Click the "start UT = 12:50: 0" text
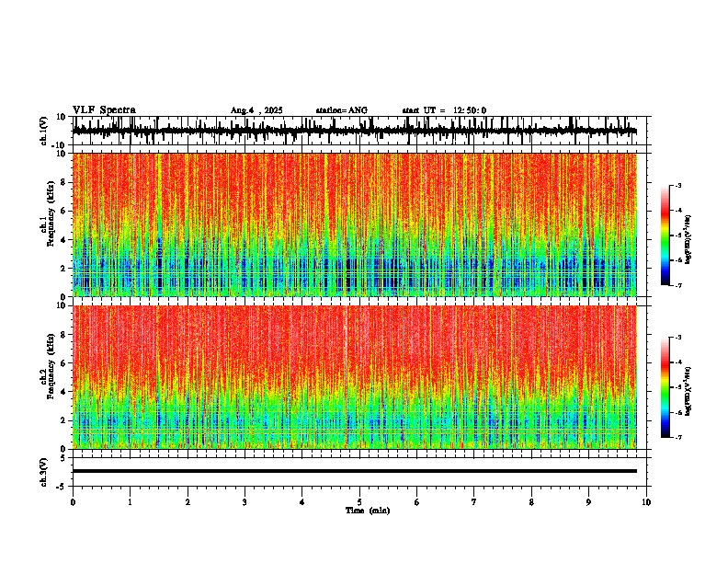728x563 pixels. click(444, 110)
